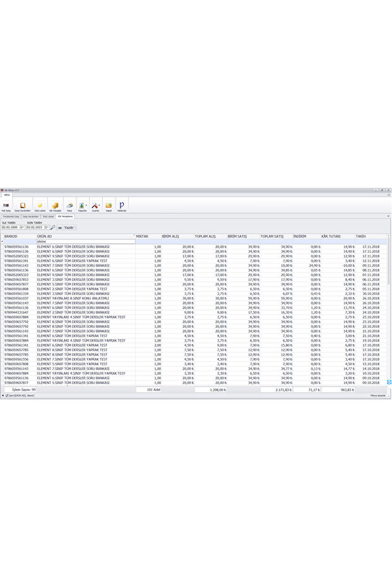The image size is (392, 588).
Task: Open the Raporlar reports icon
Action: point(82,206)
